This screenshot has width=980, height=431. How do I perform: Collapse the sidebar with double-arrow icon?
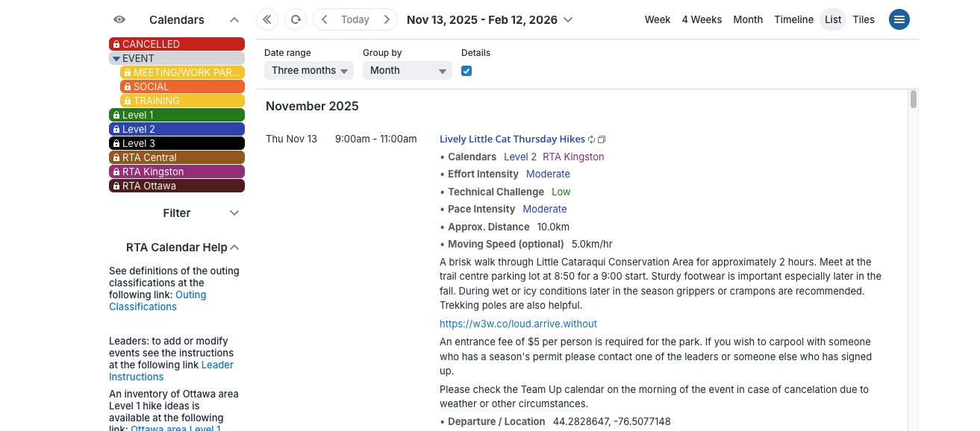click(267, 20)
